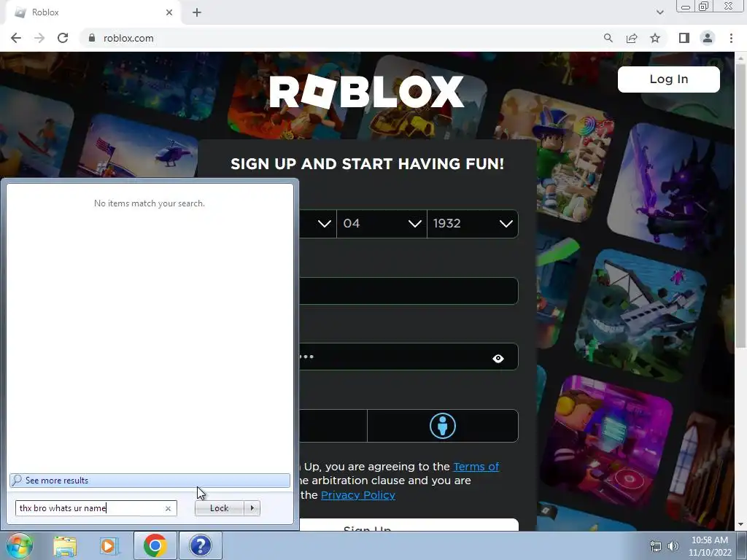The width and height of the screenshot is (747, 560).
Task: Share this page using the share icon
Action: tap(632, 38)
